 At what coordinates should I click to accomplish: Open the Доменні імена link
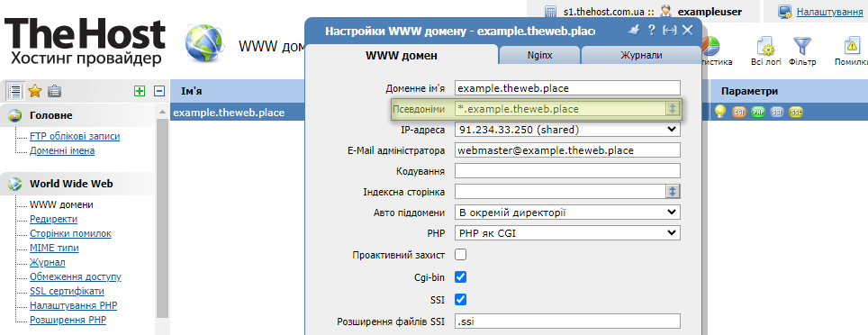(x=62, y=150)
